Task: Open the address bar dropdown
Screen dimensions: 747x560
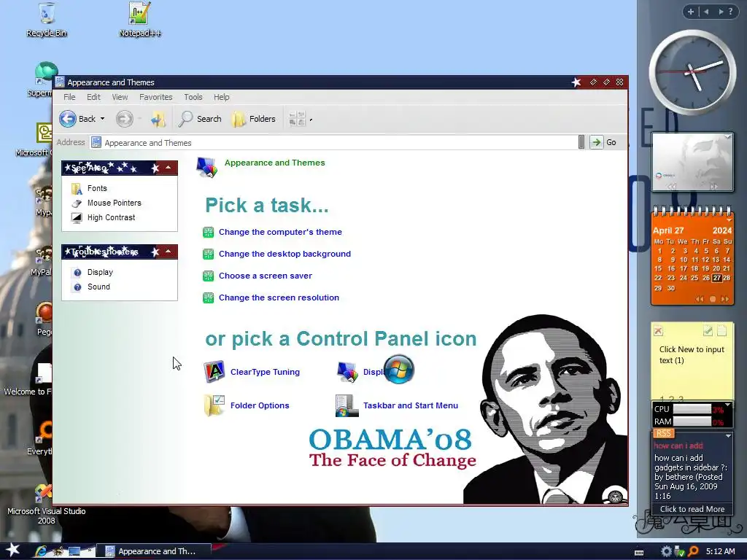Action: tap(581, 142)
